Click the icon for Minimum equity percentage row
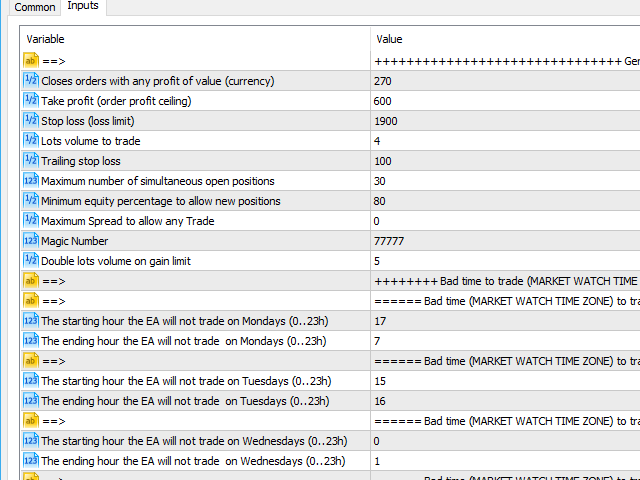 click(30, 201)
